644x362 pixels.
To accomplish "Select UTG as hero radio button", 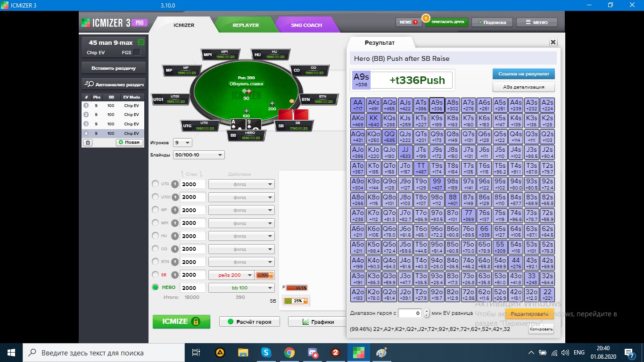I will pos(155,184).
